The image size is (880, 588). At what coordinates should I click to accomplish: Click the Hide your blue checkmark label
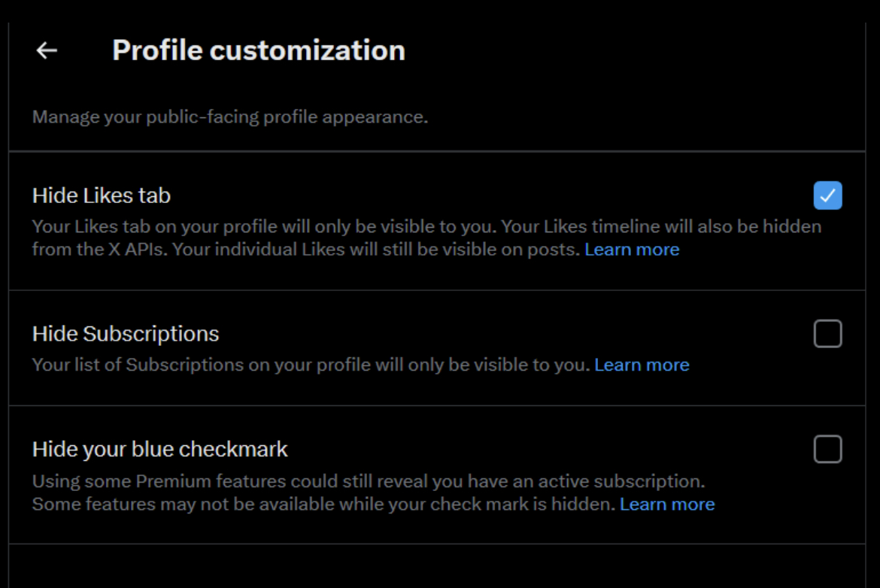(159, 450)
